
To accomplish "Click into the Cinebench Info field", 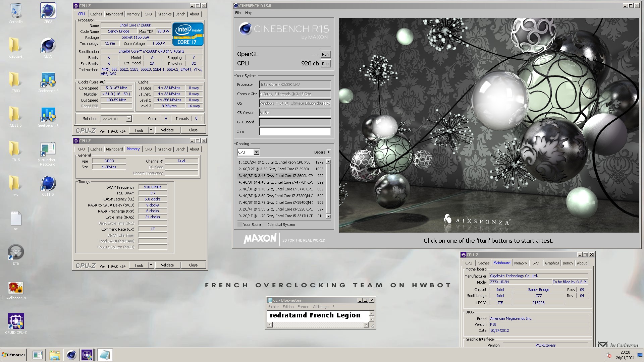I will [x=295, y=131].
